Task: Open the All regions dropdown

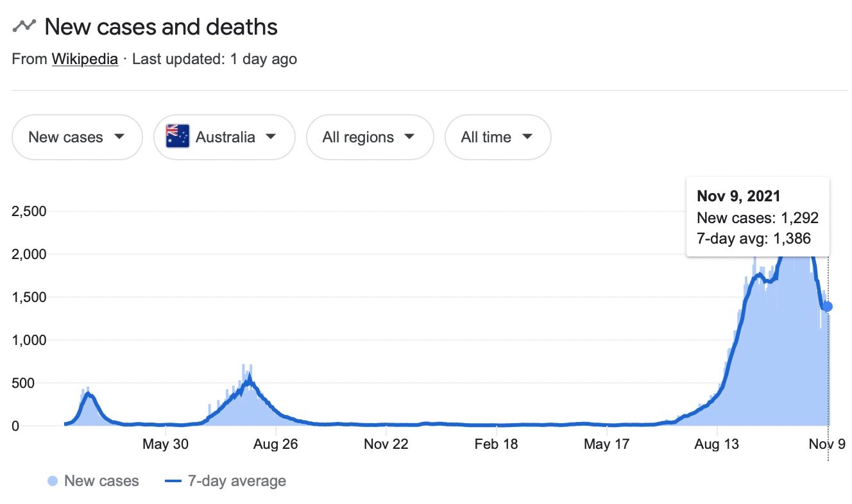Action: tap(370, 137)
